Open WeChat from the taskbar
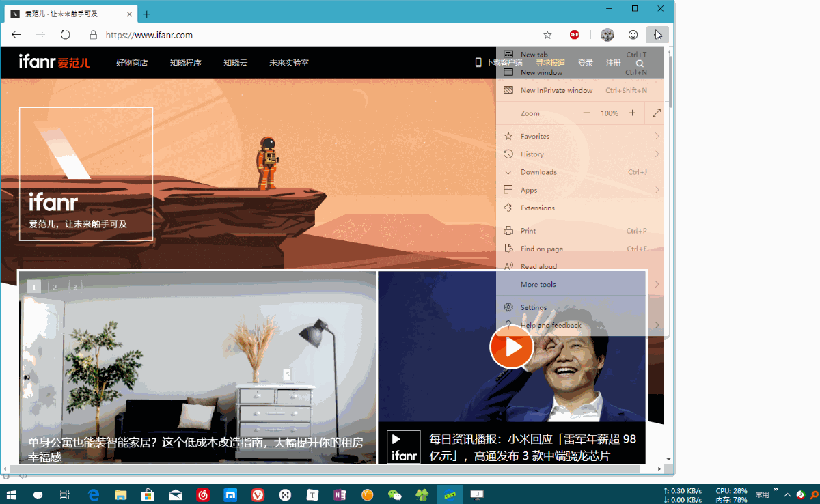Screen dimensions: 820x504 tap(394, 494)
